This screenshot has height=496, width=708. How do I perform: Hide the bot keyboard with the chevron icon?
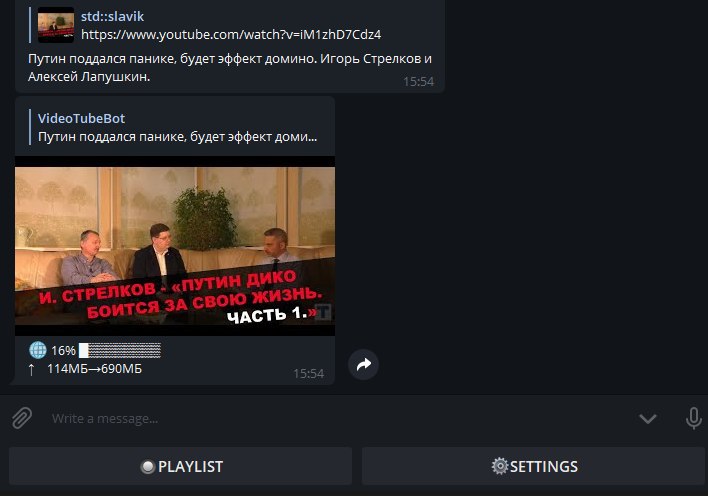[x=647, y=419]
